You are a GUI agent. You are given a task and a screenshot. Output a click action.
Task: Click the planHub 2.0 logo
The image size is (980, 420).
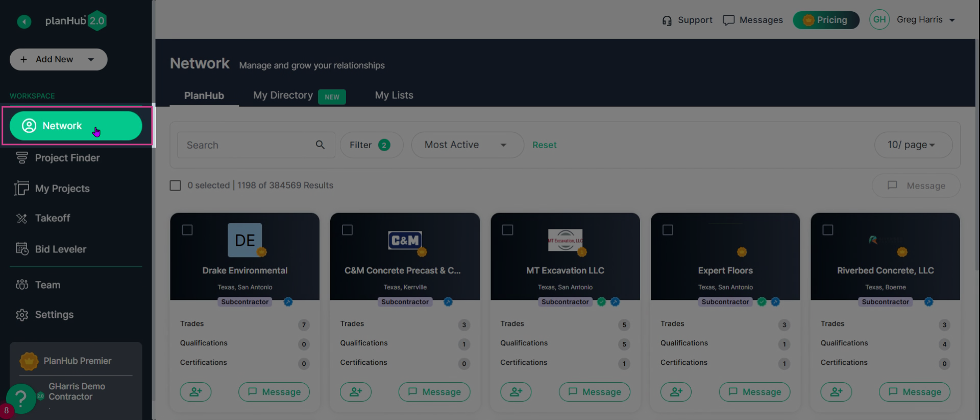pos(76,21)
